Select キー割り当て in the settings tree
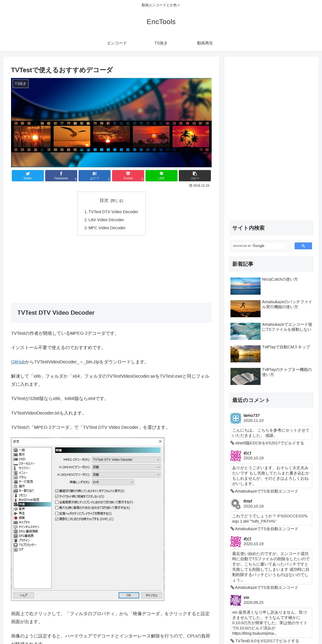Image resolution: width=322 pixels, height=644 pixels. point(26,491)
